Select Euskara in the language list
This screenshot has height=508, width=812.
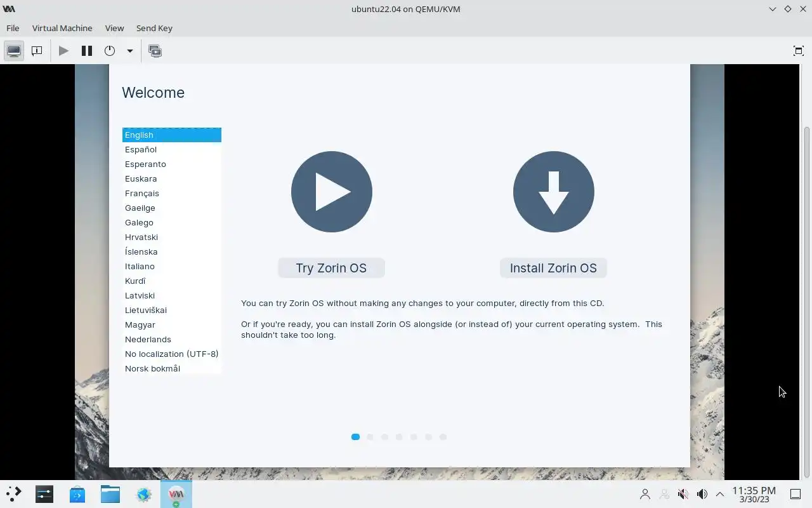[172, 178]
